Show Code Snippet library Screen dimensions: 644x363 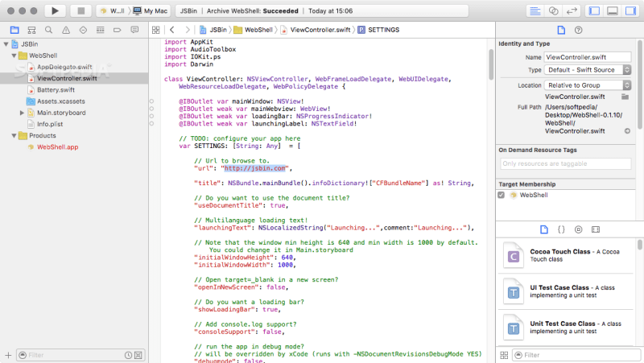point(561,229)
